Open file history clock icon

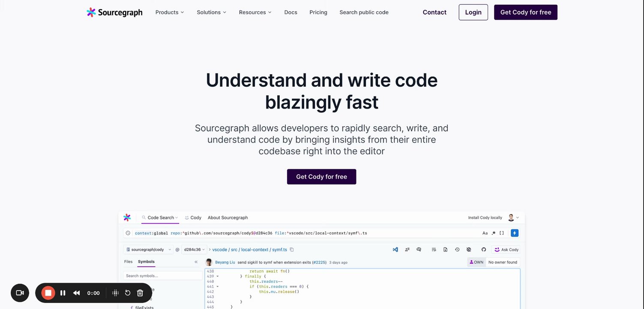point(457,249)
